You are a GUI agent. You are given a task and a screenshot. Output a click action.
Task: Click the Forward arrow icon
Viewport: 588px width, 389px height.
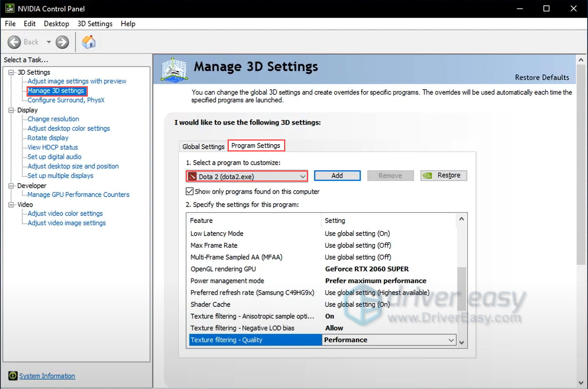[x=62, y=42]
